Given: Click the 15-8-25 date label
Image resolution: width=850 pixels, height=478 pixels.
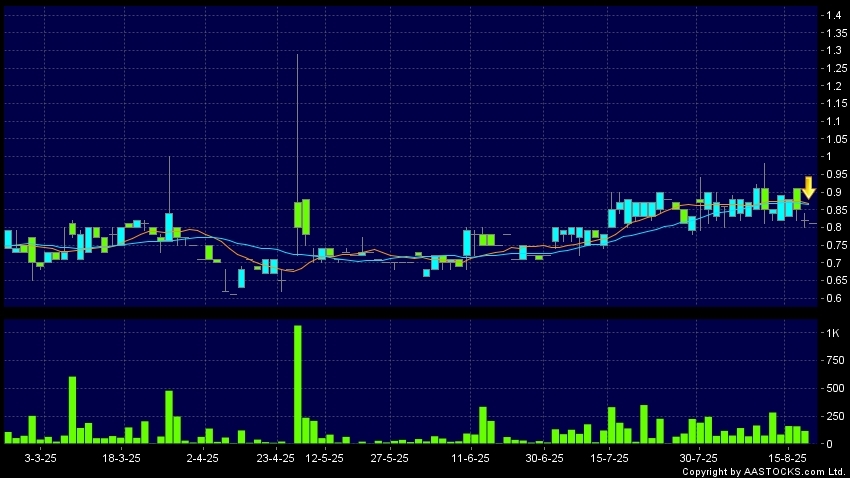Looking at the screenshot, I should click(787, 458).
